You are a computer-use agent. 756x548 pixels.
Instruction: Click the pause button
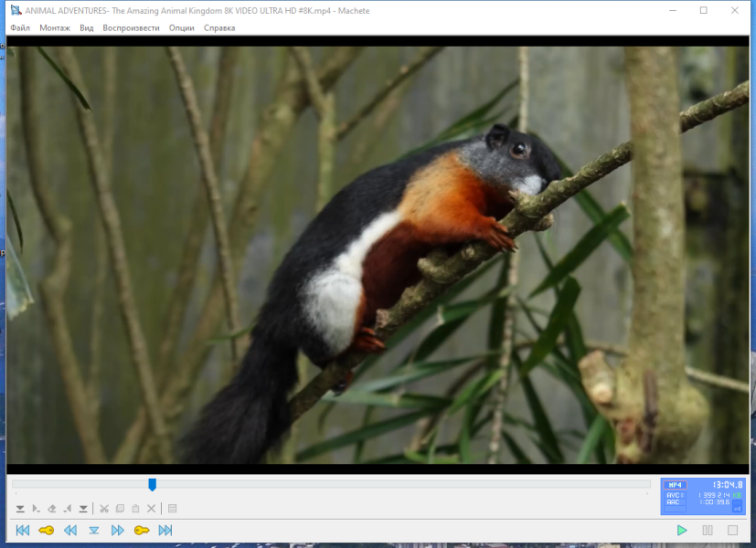click(708, 530)
